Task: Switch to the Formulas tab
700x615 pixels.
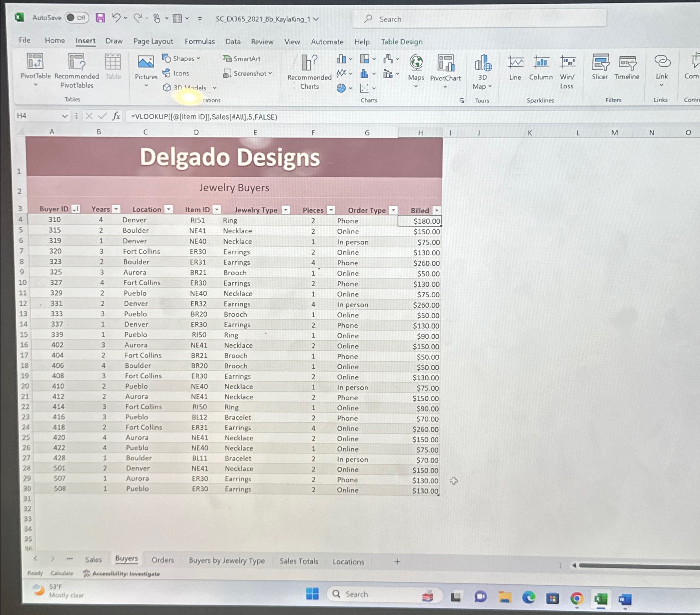Action: (x=200, y=41)
